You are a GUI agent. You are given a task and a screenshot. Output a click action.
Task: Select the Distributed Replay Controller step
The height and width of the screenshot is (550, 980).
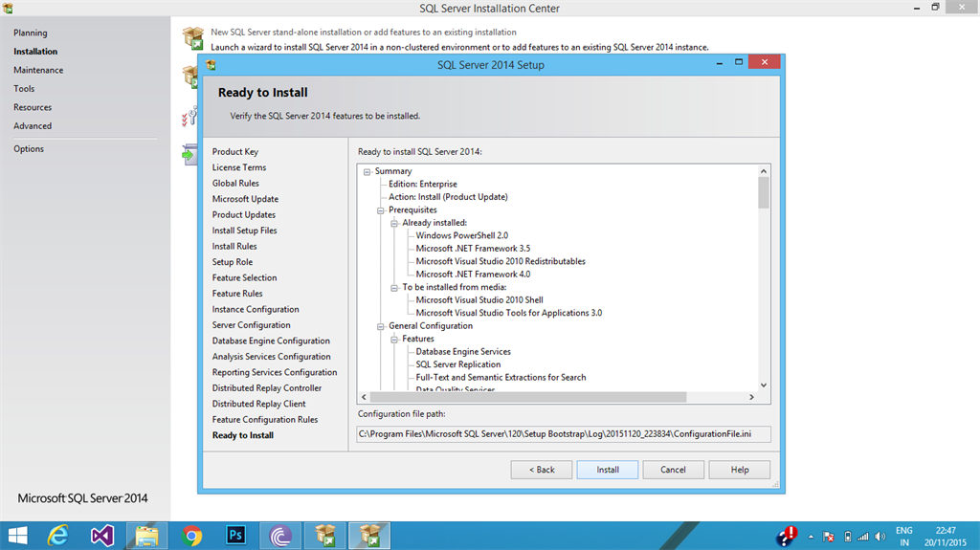pos(267,388)
